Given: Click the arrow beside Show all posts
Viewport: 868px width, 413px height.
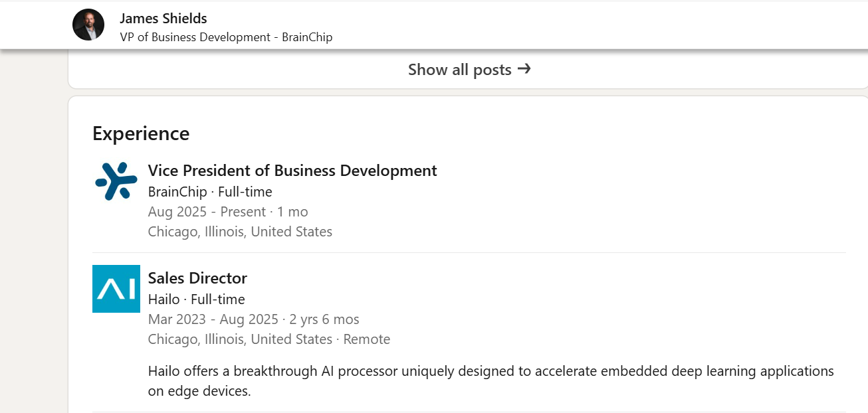Looking at the screenshot, I should [524, 69].
